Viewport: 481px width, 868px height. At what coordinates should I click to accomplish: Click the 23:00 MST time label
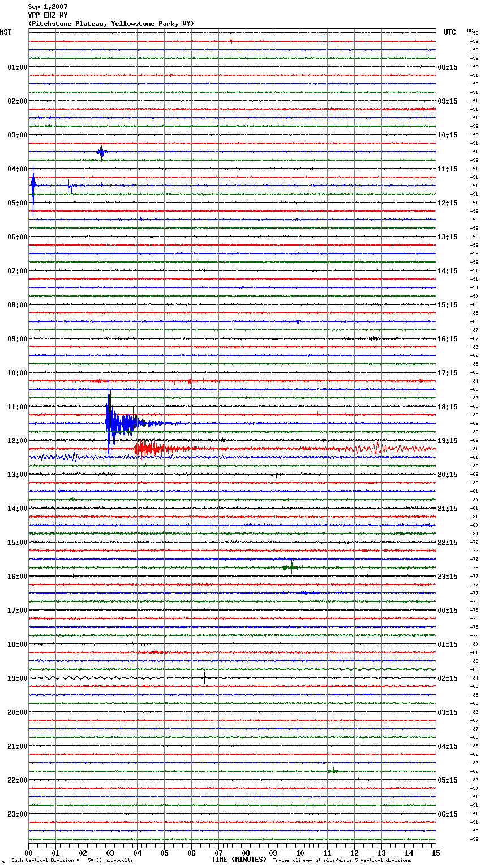click(x=18, y=814)
